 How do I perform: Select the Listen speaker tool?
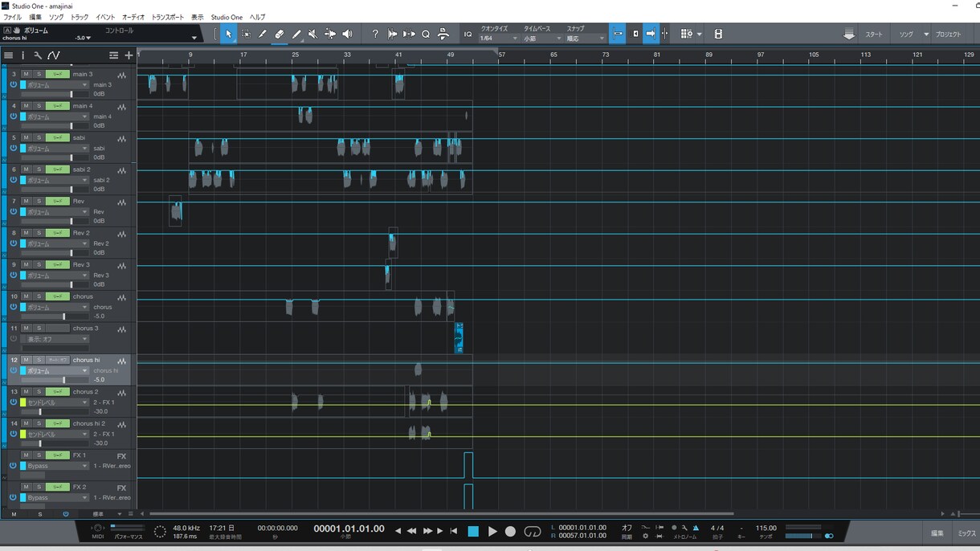point(347,34)
